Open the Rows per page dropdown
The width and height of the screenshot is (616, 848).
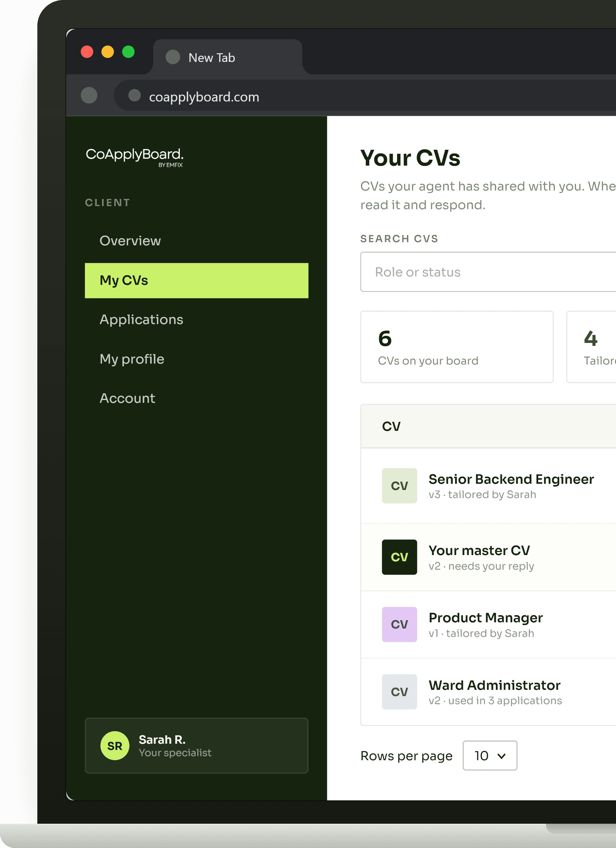tap(490, 755)
